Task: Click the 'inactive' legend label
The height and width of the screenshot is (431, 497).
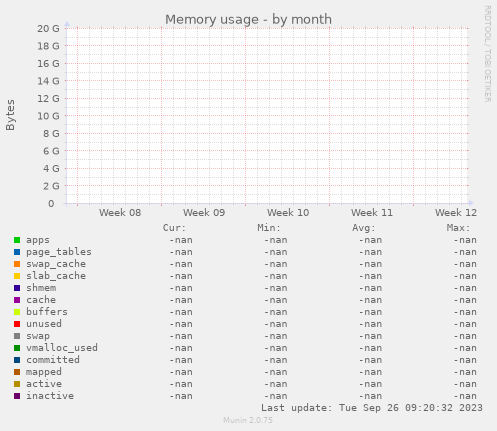Action: click(50, 396)
